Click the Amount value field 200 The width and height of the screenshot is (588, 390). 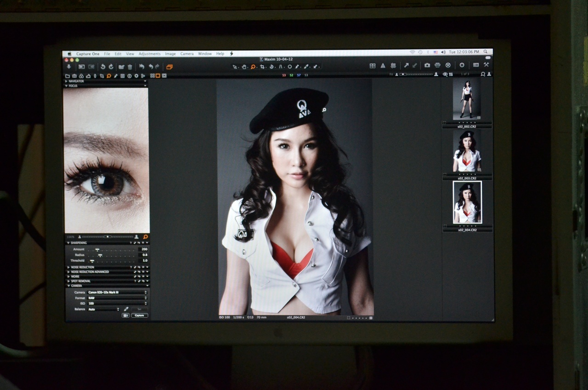(x=143, y=249)
